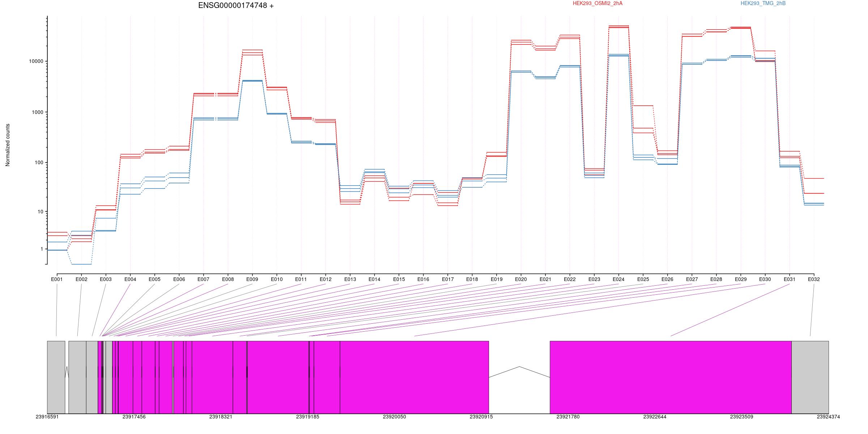This screenshot has width=868, height=434.
Task: Click exon label E011
Action: click(301, 279)
